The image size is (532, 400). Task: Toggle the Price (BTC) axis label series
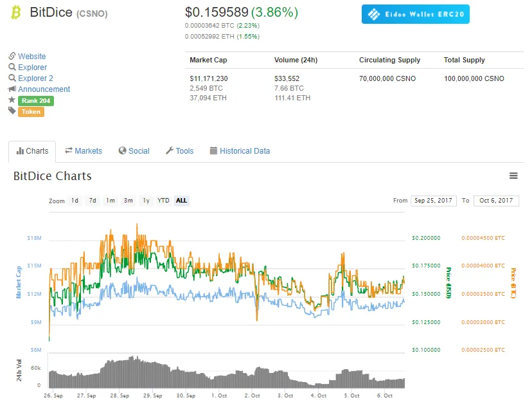513,283
